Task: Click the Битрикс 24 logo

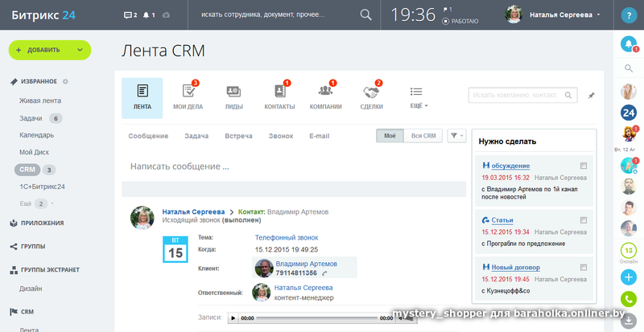Action: click(x=43, y=15)
